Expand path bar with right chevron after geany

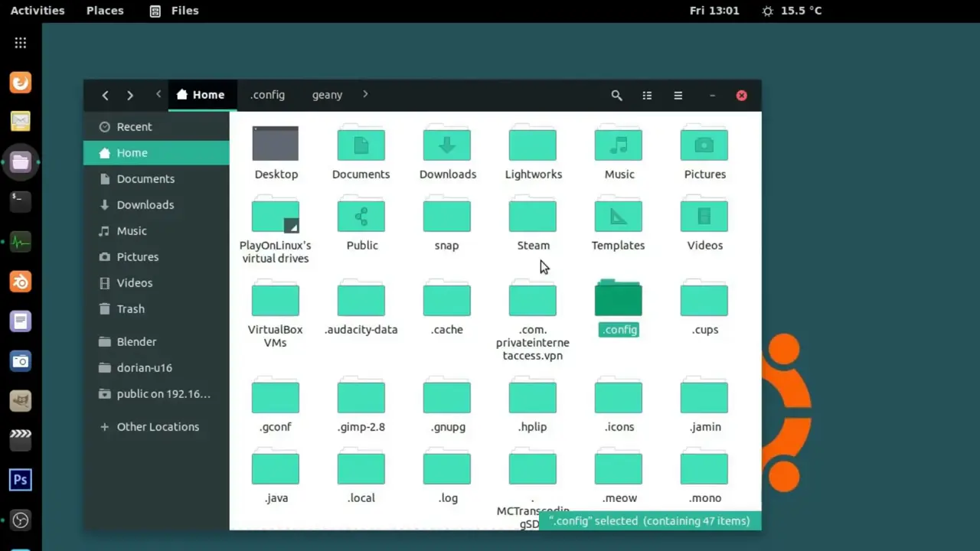[x=365, y=94]
